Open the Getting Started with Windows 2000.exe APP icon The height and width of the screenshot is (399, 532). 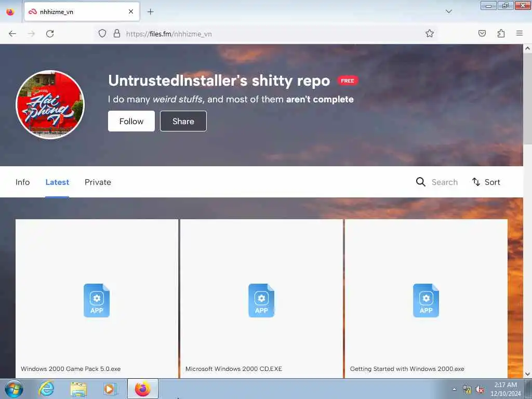tap(426, 301)
